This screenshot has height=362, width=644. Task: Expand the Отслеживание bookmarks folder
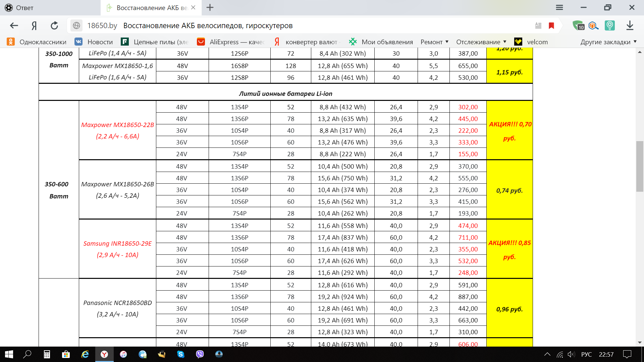click(481, 42)
